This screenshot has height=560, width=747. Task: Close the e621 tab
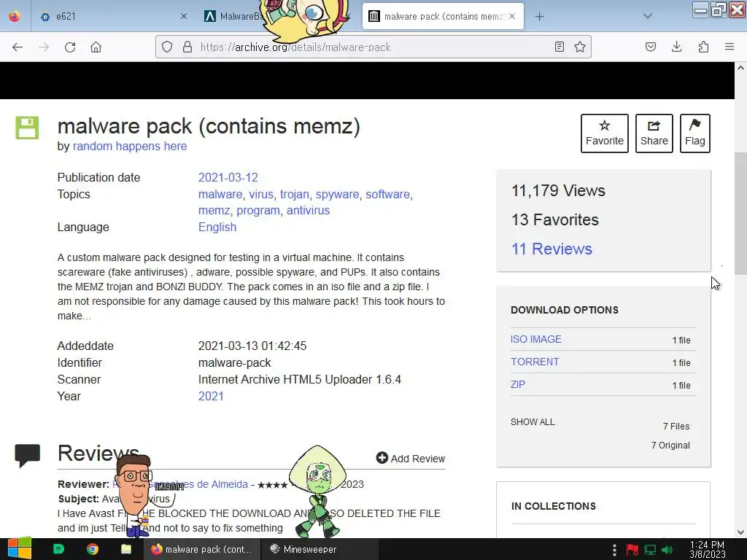pyautogui.click(x=183, y=16)
